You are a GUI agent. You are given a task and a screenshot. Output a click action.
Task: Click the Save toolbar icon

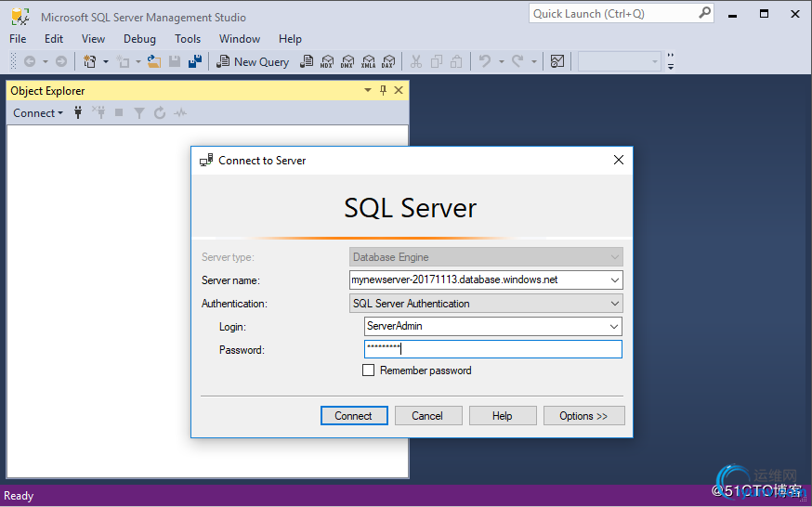point(175,61)
